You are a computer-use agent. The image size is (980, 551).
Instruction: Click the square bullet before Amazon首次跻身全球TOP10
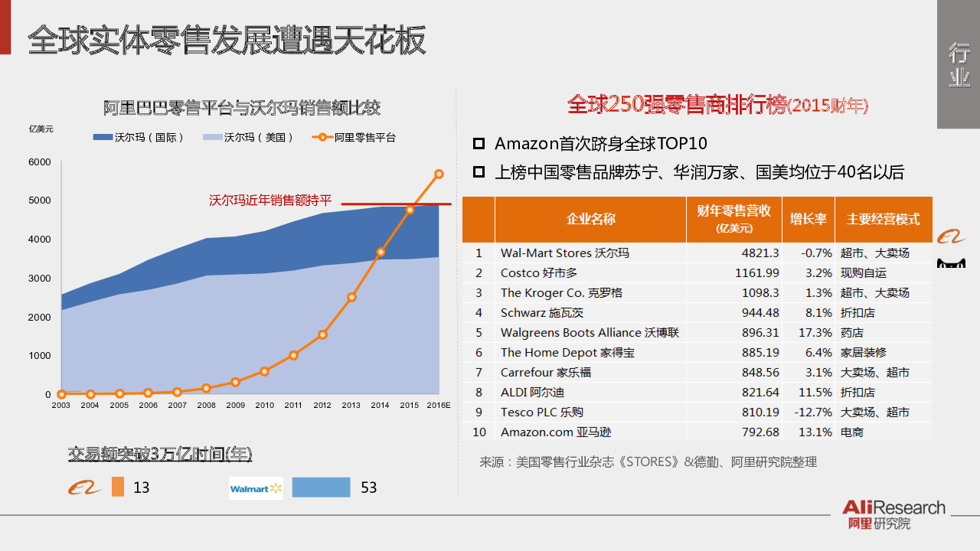click(x=479, y=144)
